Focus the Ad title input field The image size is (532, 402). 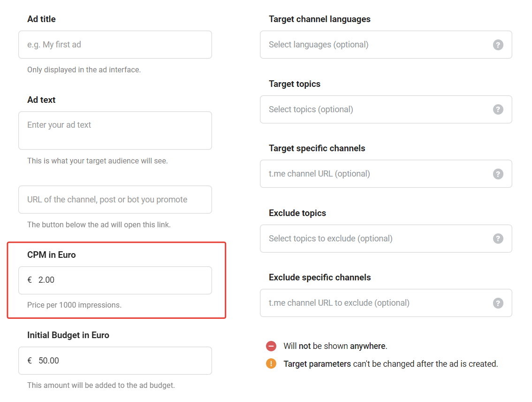(x=115, y=45)
